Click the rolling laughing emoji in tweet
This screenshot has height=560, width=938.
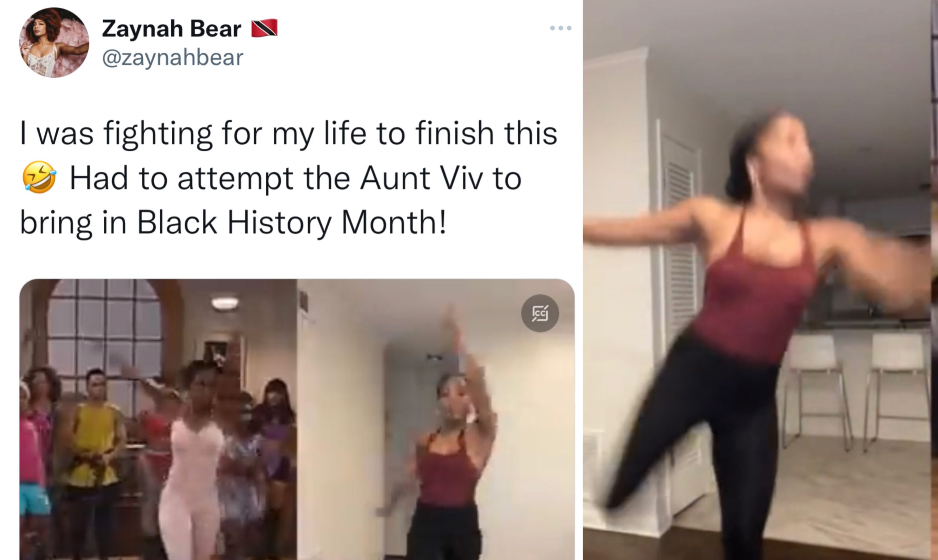pos(39,177)
